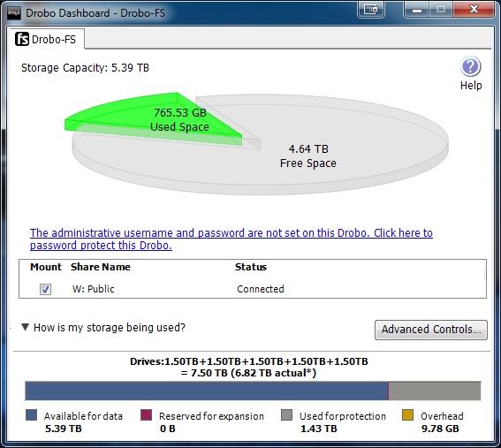Click the Drobo logo in title bar
The image size is (501, 448).
point(14,13)
